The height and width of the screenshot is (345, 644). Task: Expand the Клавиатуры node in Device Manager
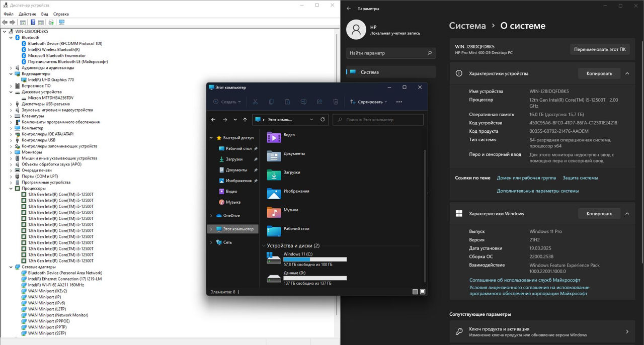pos(11,116)
